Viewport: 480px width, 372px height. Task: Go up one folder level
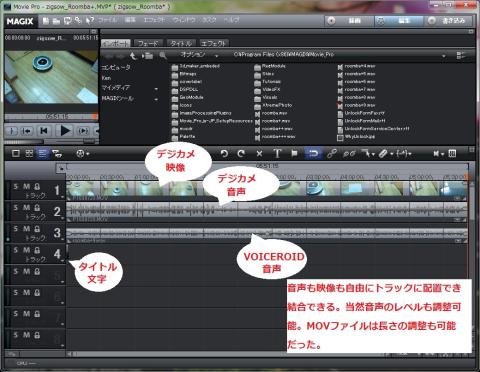[x=133, y=56]
